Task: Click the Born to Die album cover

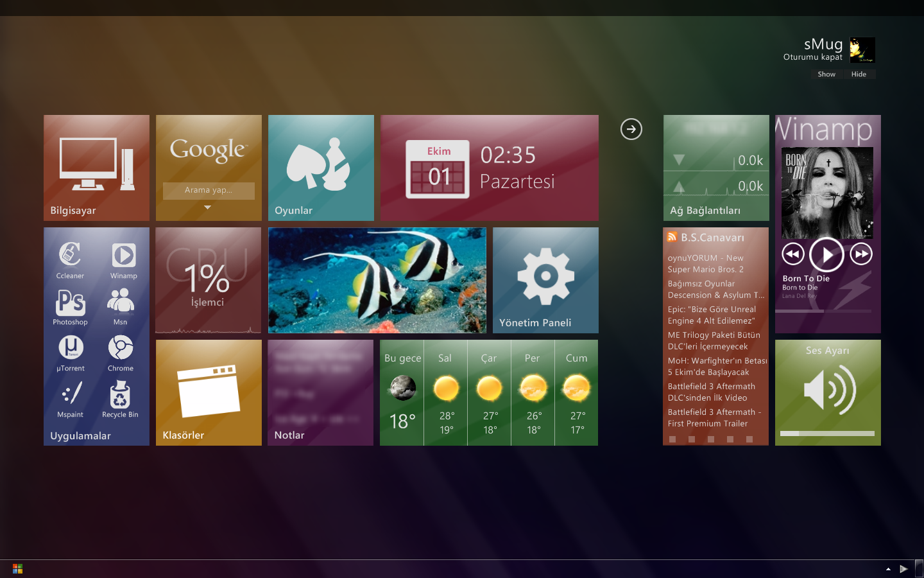Action: coord(827,193)
